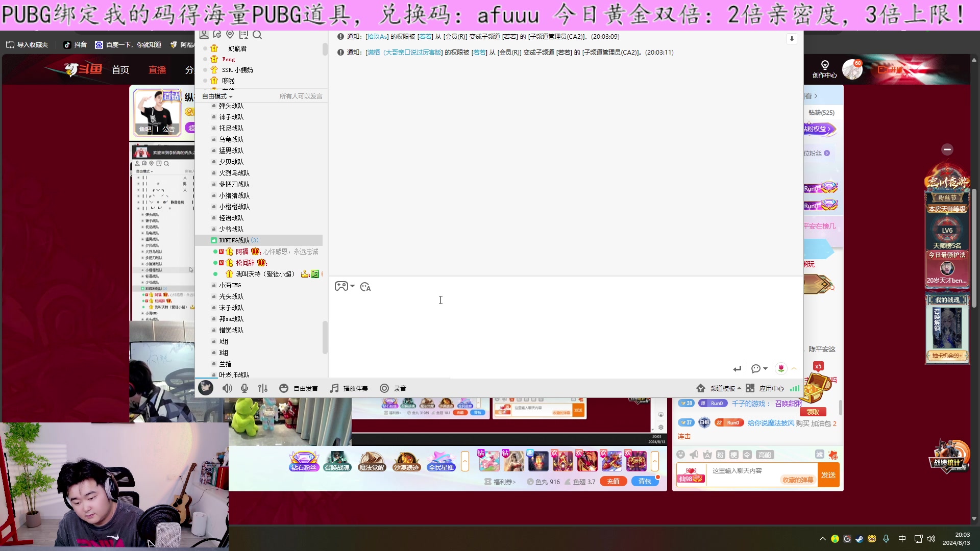Click the 全民星推 gift icon
980x551 pixels.
coord(441,461)
